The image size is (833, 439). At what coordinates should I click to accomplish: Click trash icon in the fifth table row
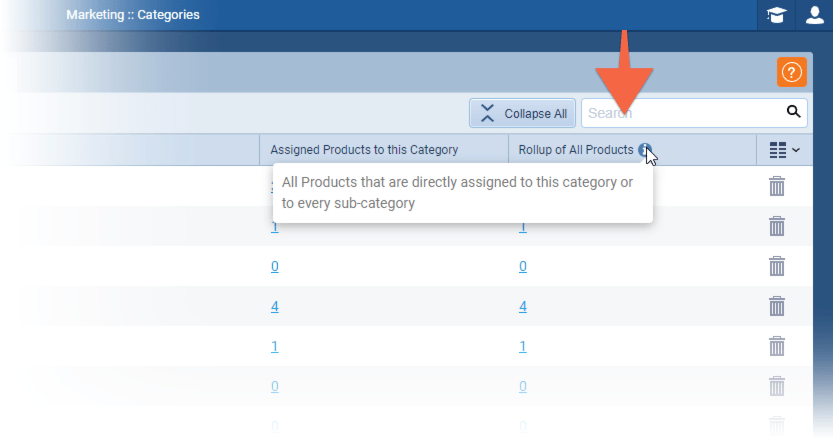777,346
